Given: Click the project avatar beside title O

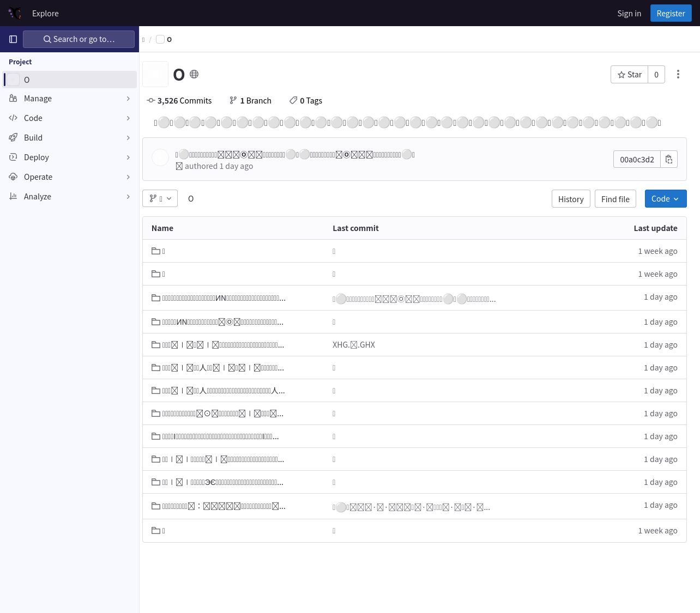Looking at the screenshot, I should (155, 74).
